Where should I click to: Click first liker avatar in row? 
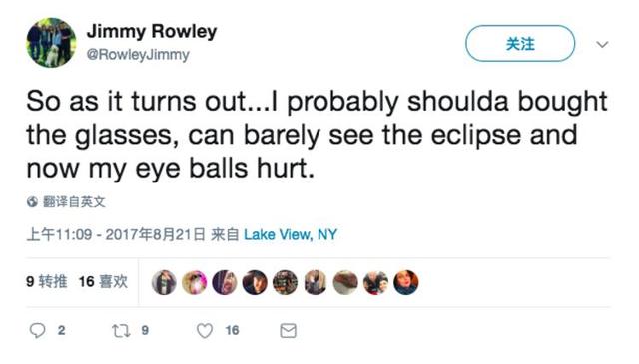(164, 282)
